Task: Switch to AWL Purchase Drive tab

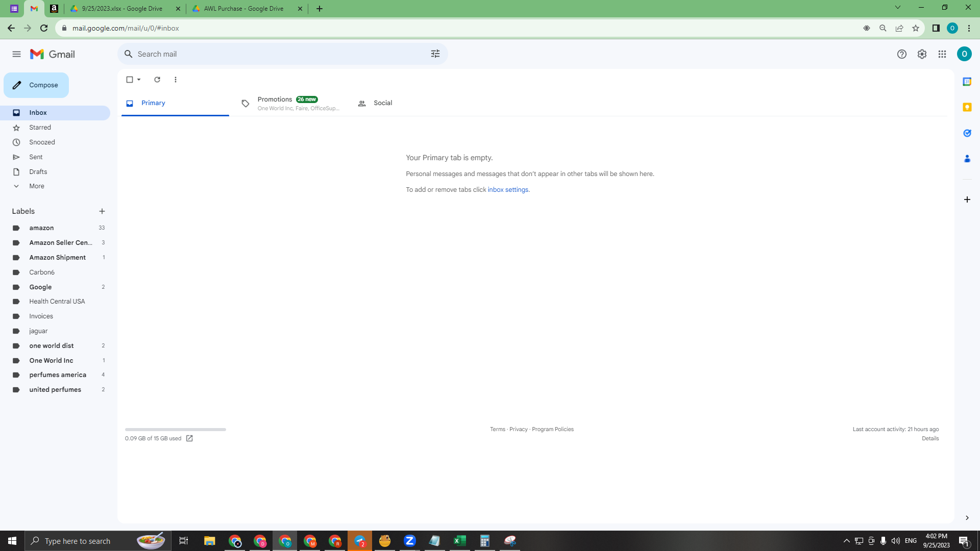Action: [x=247, y=9]
